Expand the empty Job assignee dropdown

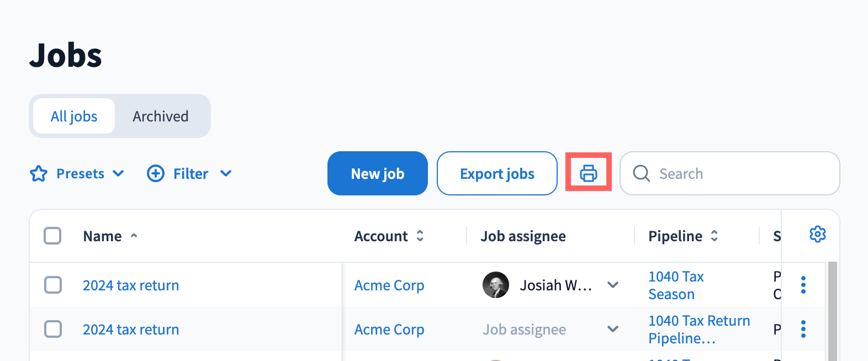pos(612,329)
